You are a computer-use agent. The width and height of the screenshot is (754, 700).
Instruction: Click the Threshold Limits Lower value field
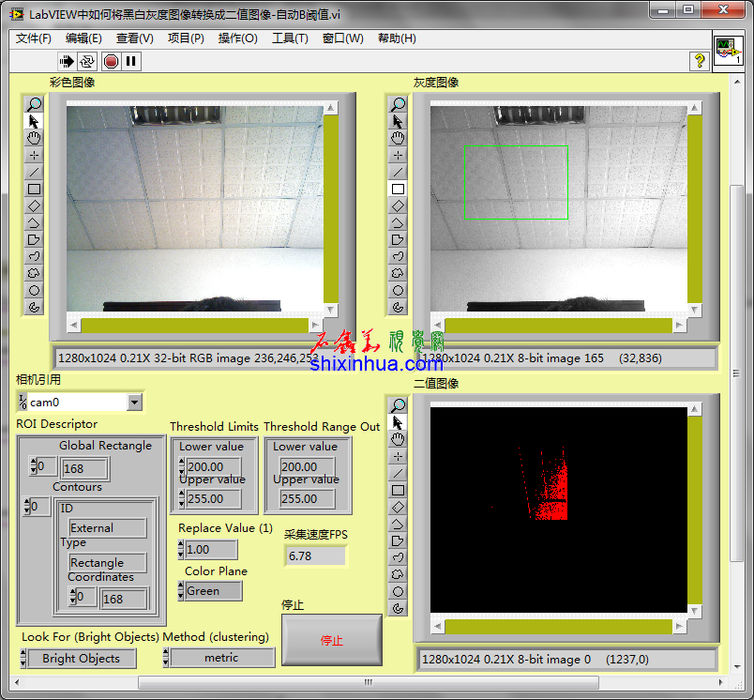(x=213, y=466)
